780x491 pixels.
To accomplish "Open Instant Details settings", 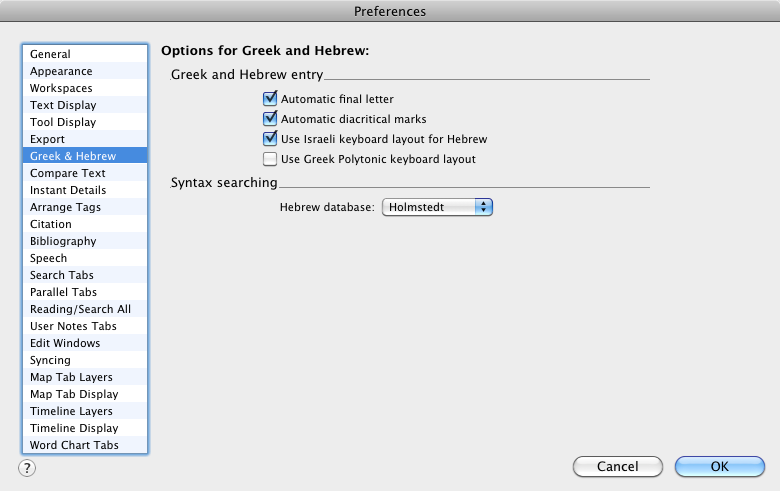I will 85,190.
